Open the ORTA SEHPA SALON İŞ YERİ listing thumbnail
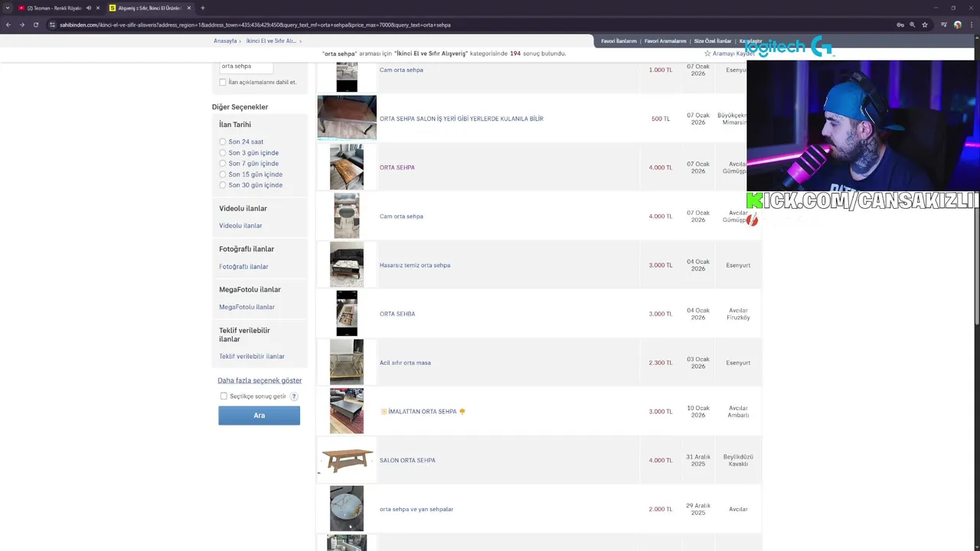This screenshot has height=551, width=980. [x=347, y=118]
